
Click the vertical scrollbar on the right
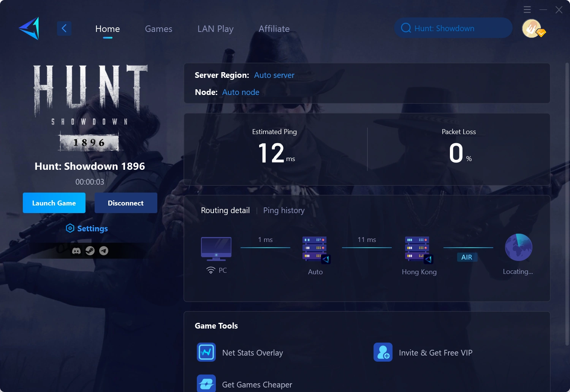click(x=567, y=204)
